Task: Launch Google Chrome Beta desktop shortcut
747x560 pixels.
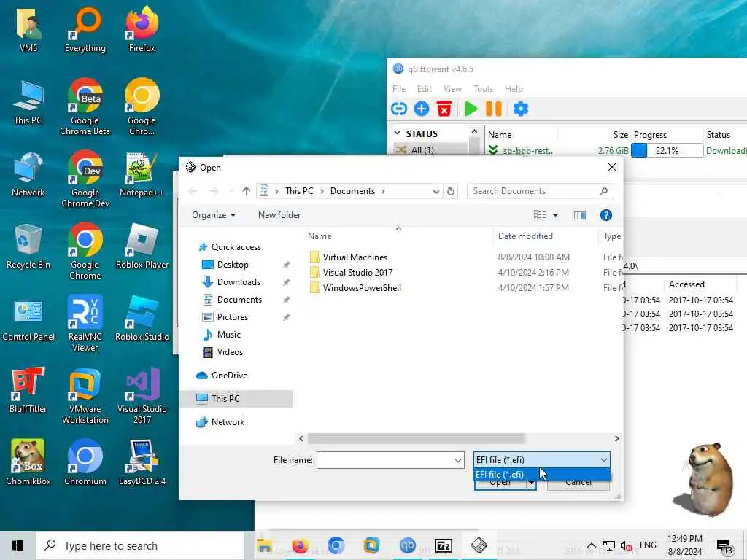Action: pos(85,106)
